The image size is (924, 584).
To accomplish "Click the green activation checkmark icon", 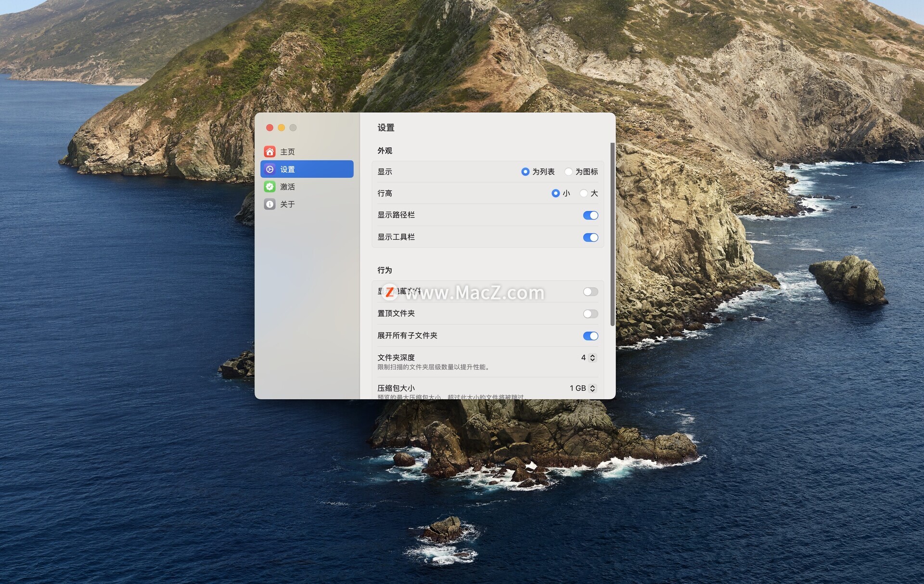I will point(269,187).
